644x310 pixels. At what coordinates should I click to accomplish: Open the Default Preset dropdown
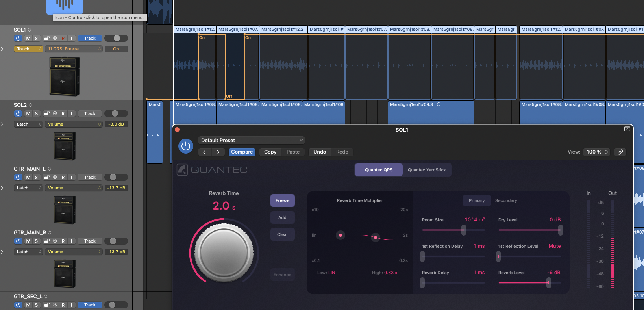(252, 140)
